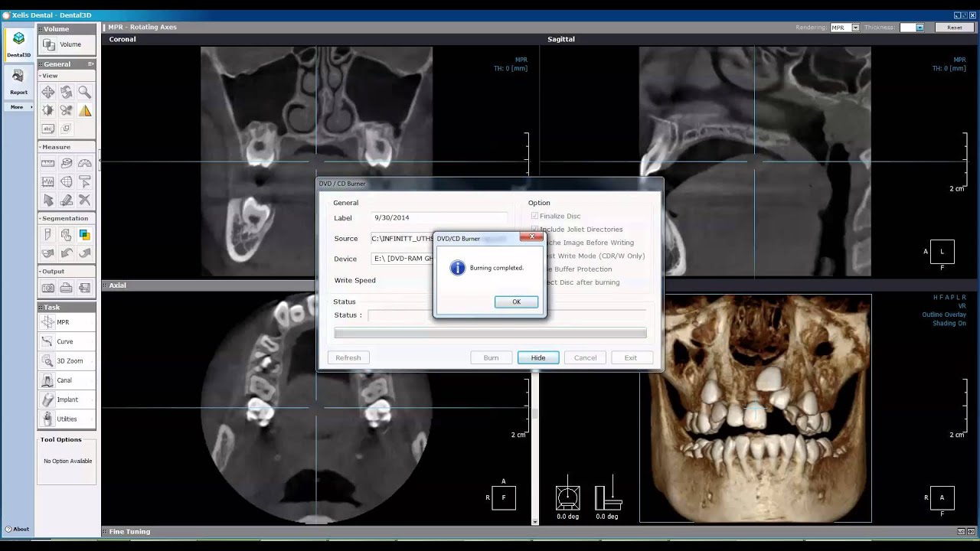Click the Reset button
Screen dimensions: 980x551
point(955,28)
